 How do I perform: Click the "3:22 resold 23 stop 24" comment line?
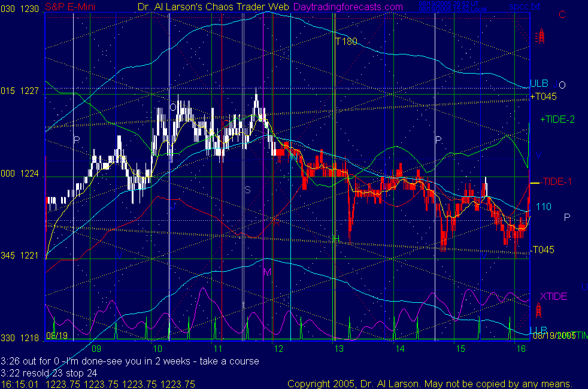[49, 373]
